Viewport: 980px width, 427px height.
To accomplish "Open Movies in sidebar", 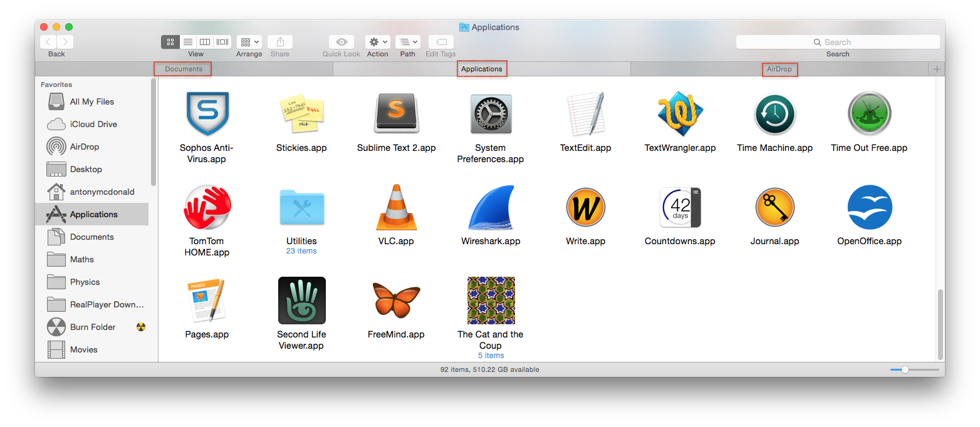I will tap(92, 349).
